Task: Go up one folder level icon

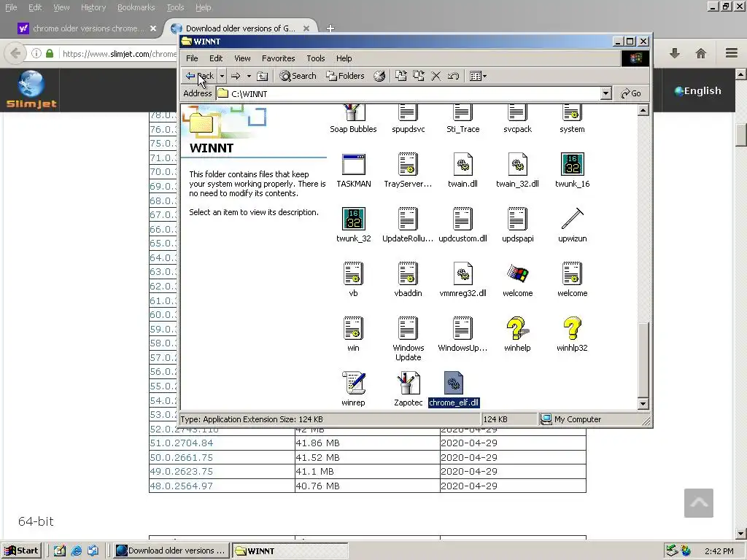Action: (263, 76)
